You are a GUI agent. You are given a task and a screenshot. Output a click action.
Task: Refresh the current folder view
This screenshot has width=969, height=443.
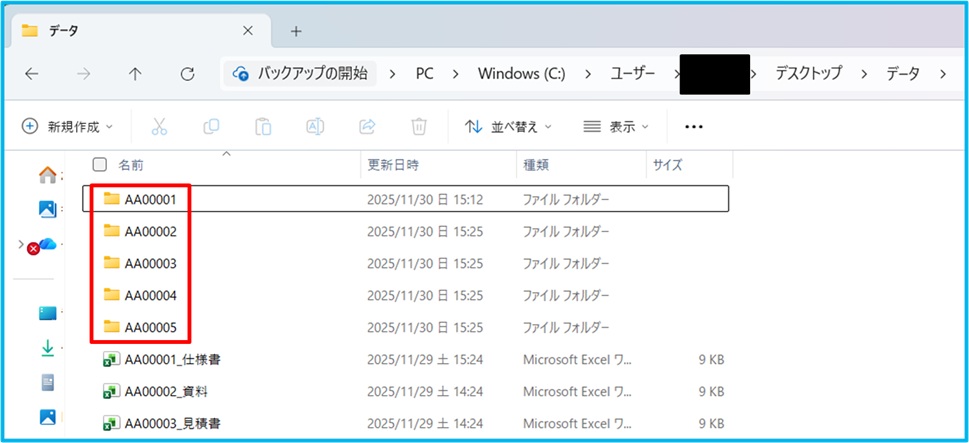click(187, 73)
